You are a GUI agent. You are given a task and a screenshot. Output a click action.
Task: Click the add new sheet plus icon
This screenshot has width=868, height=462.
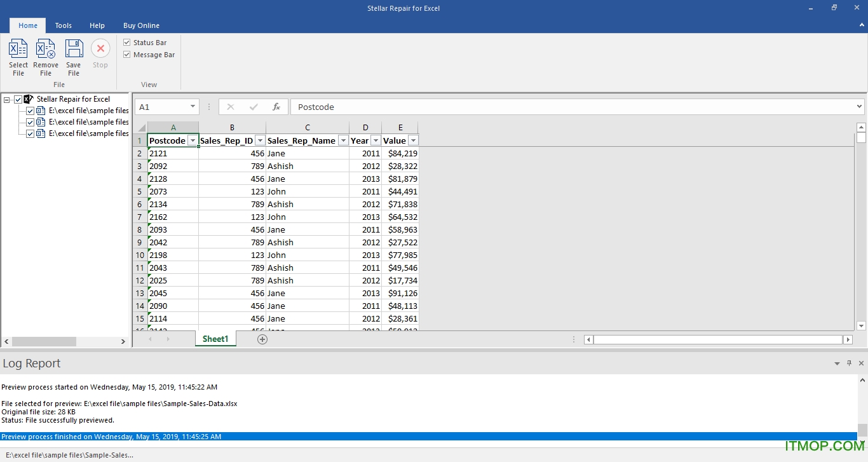pos(262,339)
